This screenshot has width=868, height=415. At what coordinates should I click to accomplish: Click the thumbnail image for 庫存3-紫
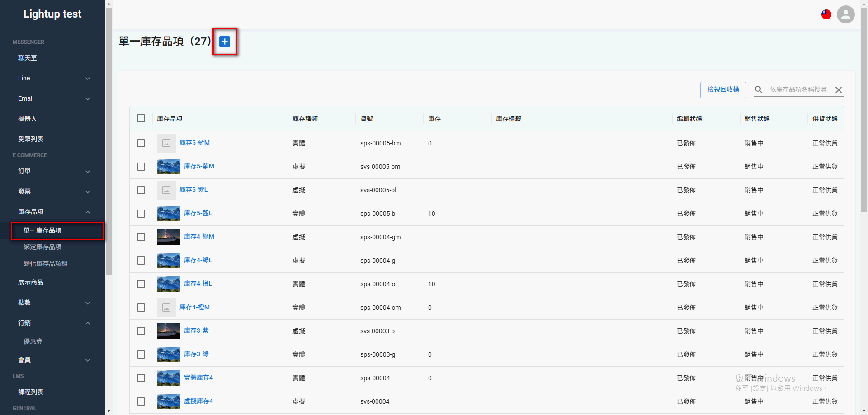[168, 331]
